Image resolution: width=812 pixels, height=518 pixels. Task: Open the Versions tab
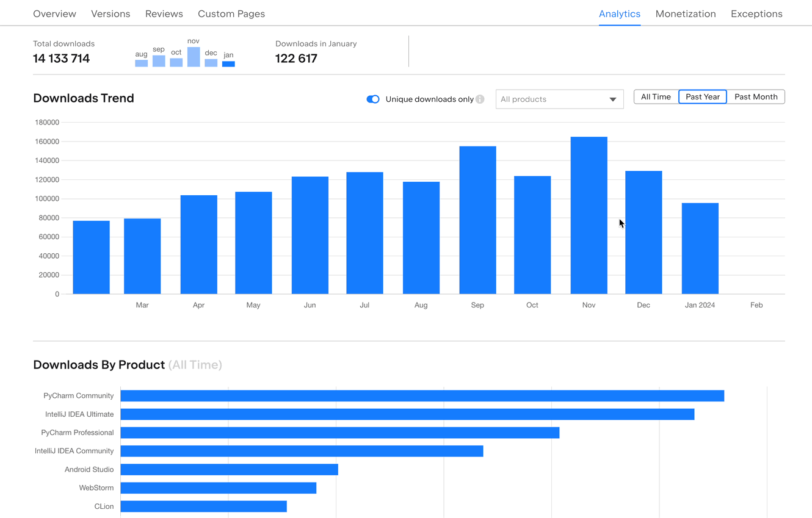111,13
